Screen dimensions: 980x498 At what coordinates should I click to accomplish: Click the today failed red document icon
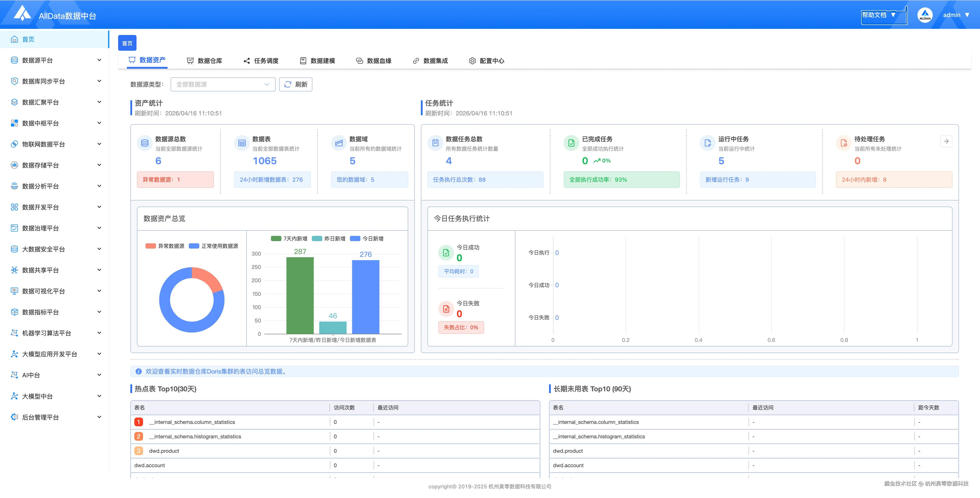click(x=446, y=309)
